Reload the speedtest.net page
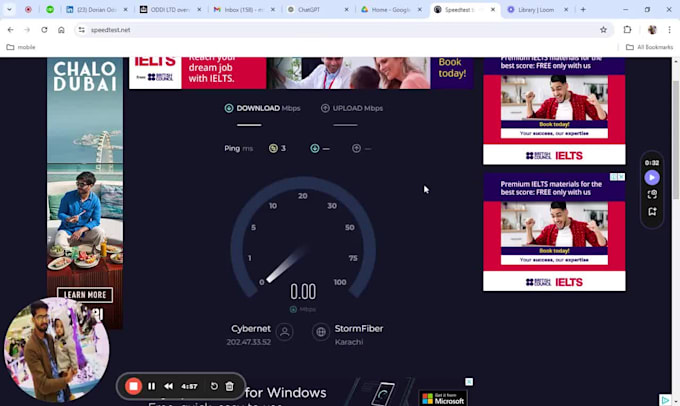680x406 pixels. tap(44, 29)
